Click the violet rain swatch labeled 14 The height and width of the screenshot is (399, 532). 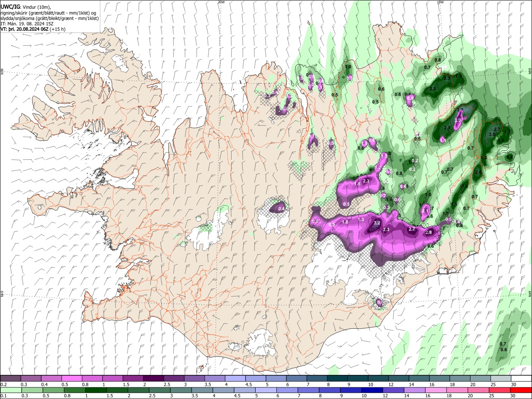click(x=414, y=390)
